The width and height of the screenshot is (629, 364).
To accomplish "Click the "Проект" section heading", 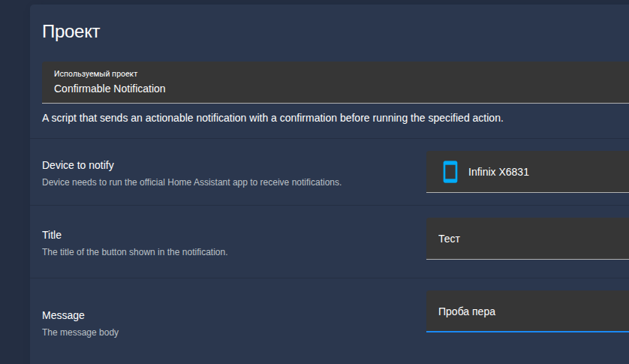I will coord(71,32).
